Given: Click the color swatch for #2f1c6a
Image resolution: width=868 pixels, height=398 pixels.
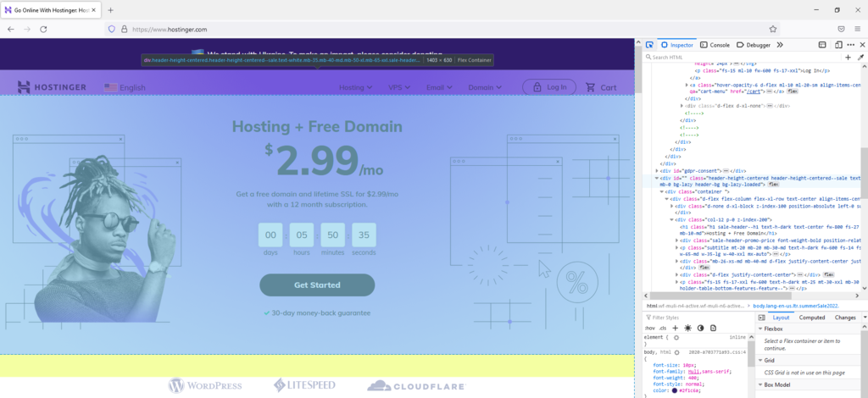Looking at the screenshot, I should [675, 390].
